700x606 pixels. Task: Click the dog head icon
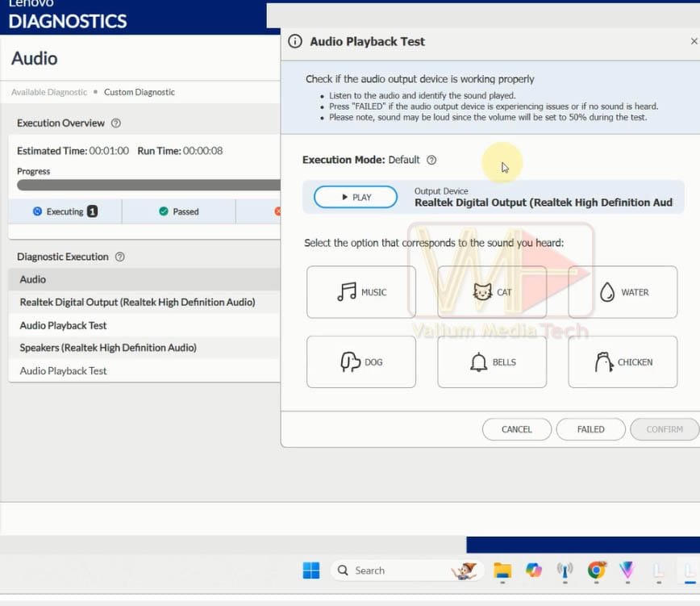tap(351, 362)
